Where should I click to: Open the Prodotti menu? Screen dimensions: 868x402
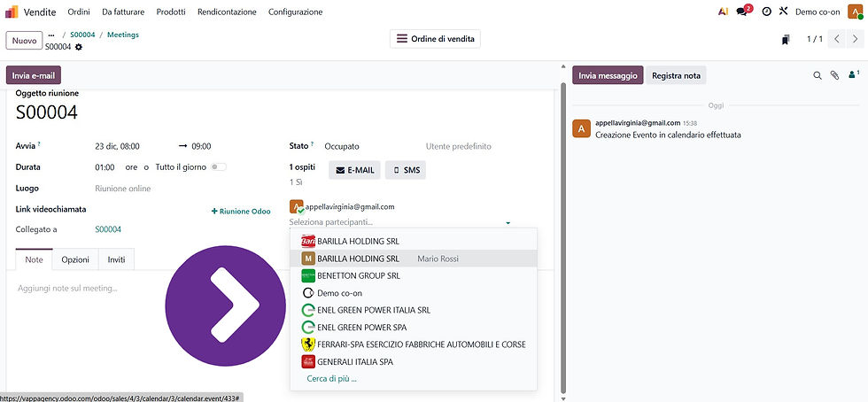tap(171, 12)
